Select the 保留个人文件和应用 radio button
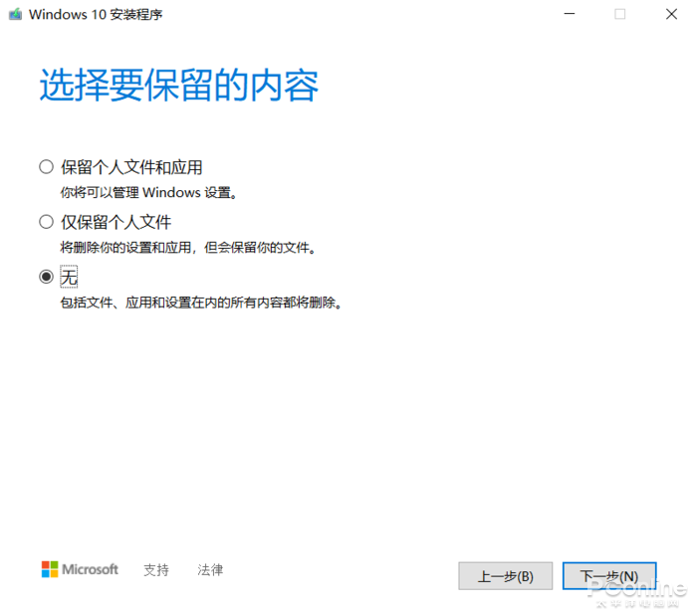Screen dimensions: 697x616 (46, 167)
